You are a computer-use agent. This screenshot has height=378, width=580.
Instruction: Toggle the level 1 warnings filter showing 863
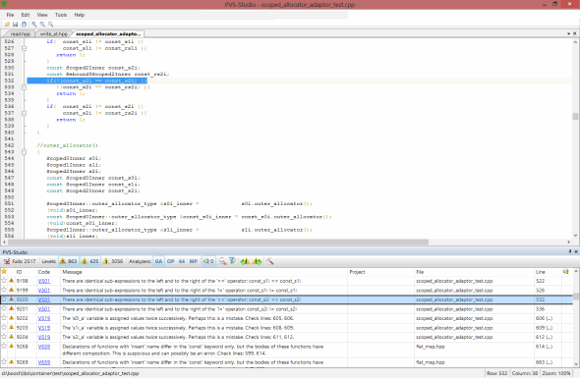[68, 261]
